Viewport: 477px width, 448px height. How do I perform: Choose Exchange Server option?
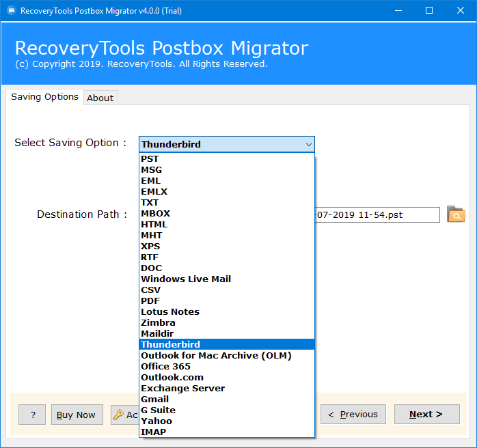(x=182, y=389)
